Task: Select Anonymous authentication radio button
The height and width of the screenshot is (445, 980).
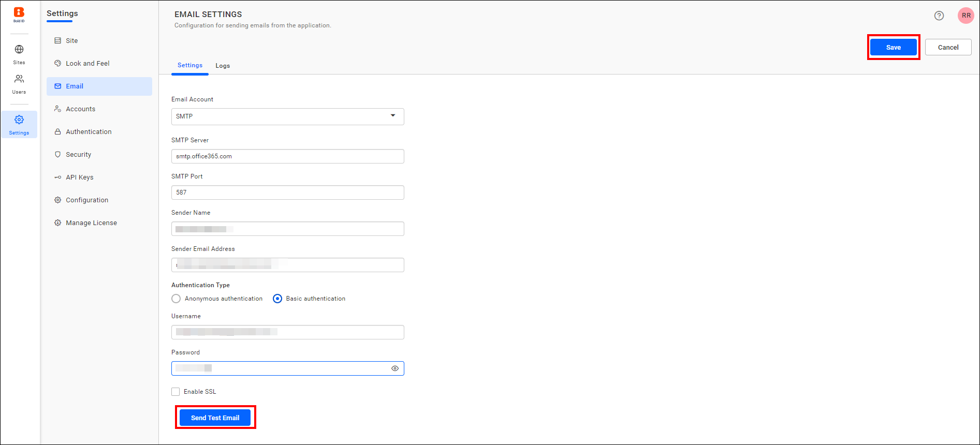Action: [176, 299]
